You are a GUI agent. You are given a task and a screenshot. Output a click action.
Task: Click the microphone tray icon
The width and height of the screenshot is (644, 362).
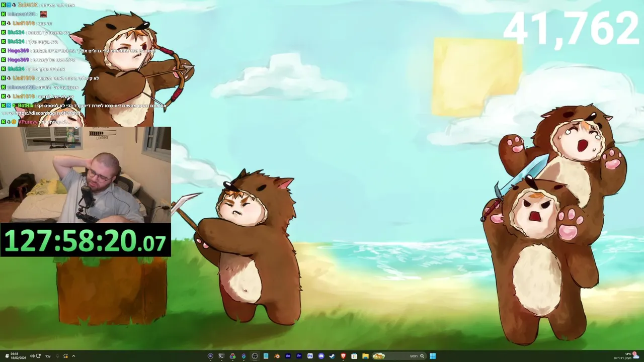point(57,356)
